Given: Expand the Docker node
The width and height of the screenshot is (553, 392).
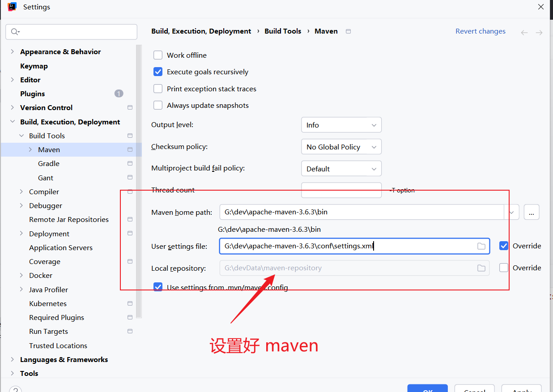Looking at the screenshot, I should point(21,275).
